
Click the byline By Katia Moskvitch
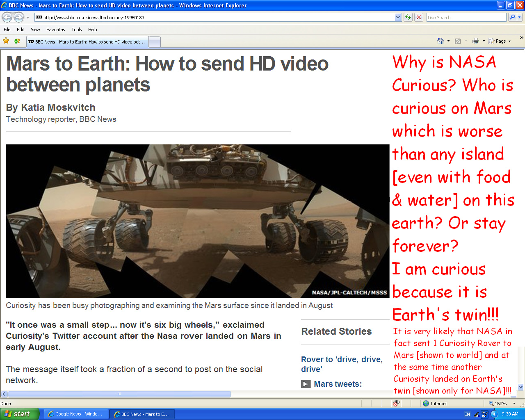(50, 107)
